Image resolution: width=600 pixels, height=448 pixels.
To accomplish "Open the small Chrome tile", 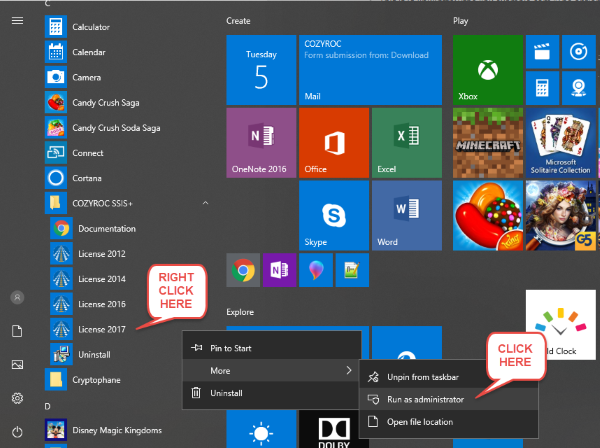I will tap(243, 270).
